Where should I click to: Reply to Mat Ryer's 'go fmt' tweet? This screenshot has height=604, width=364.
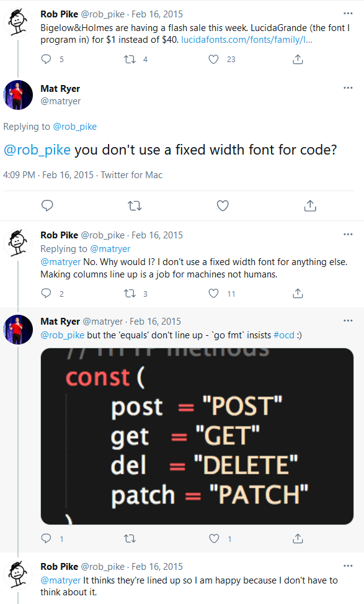[46, 539]
